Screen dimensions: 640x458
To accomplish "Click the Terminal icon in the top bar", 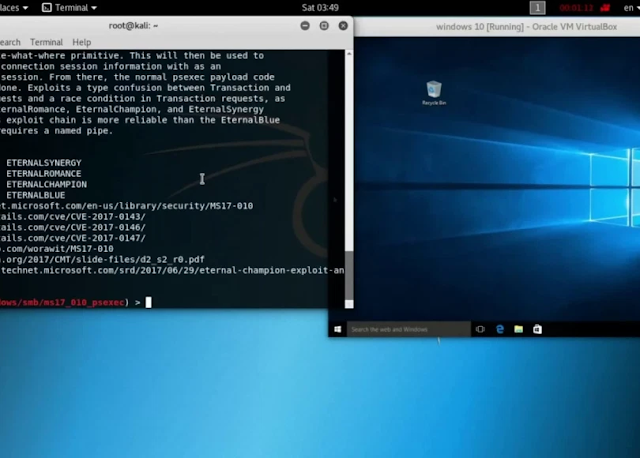I will [47, 7].
